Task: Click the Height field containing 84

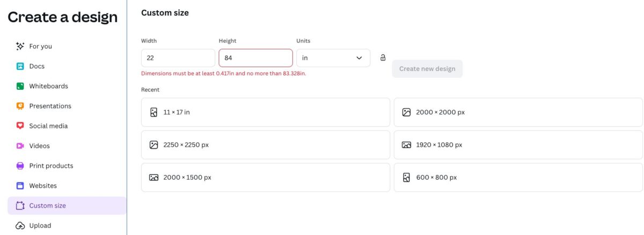Action: tap(255, 58)
